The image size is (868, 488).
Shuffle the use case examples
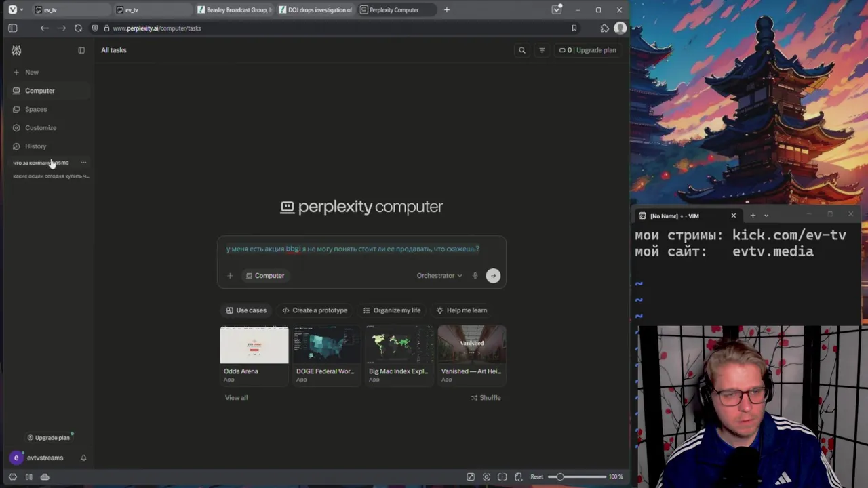(486, 398)
